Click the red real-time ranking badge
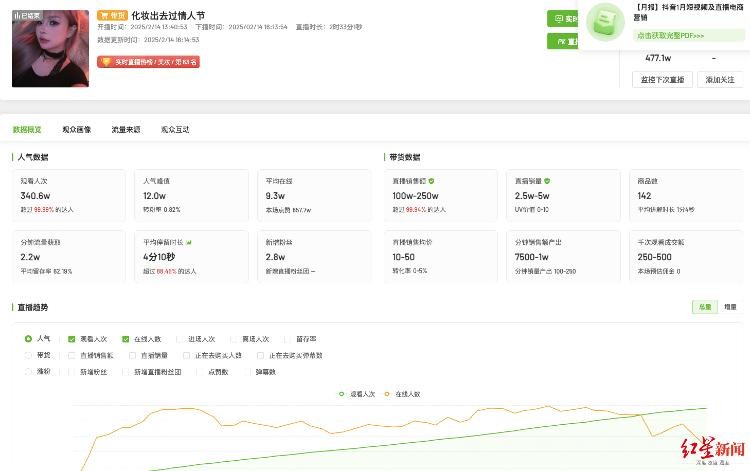The width and height of the screenshot is (750, 471). (148, 62)
